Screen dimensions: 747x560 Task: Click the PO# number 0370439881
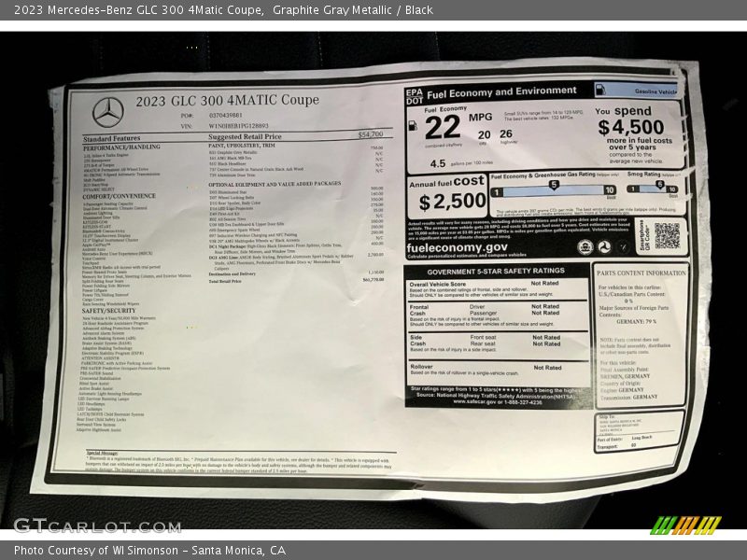[x=225, y=115]
